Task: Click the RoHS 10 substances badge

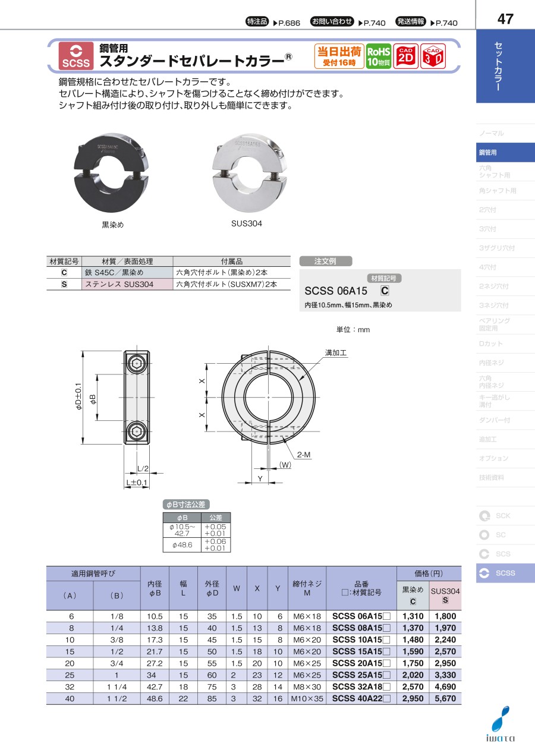Action: coord(378,56)
